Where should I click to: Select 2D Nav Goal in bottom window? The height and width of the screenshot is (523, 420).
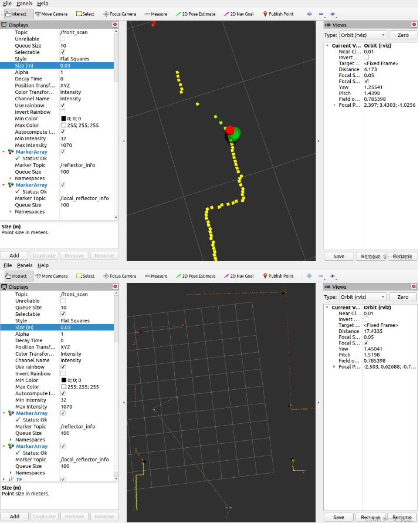[239, 276]
